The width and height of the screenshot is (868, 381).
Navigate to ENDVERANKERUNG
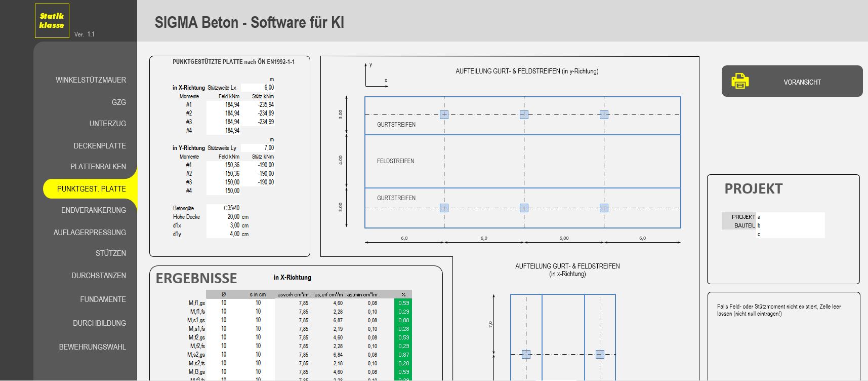93,210
